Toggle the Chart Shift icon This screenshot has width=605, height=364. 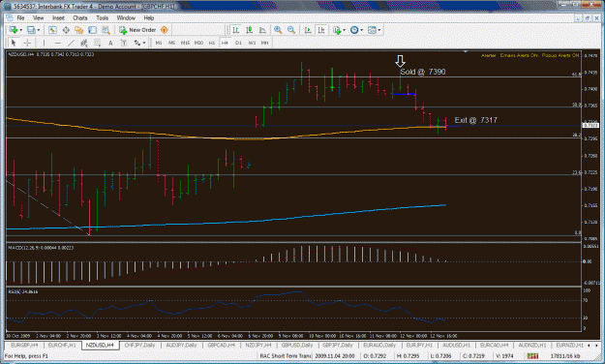point(321,30)
